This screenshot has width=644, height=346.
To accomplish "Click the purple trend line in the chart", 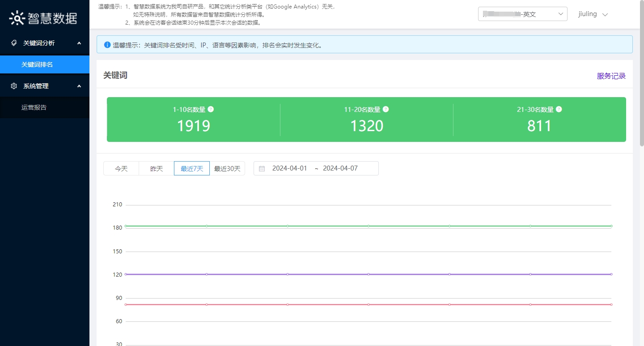I will (368, 274).
